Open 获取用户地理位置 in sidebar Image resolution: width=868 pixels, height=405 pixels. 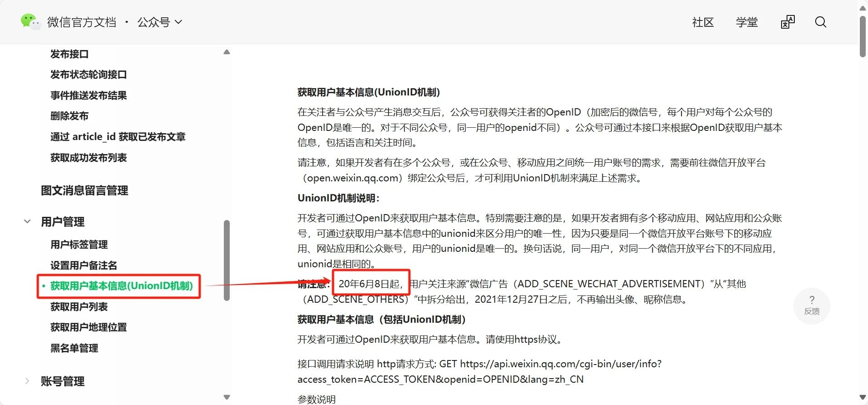pos(88,327)
